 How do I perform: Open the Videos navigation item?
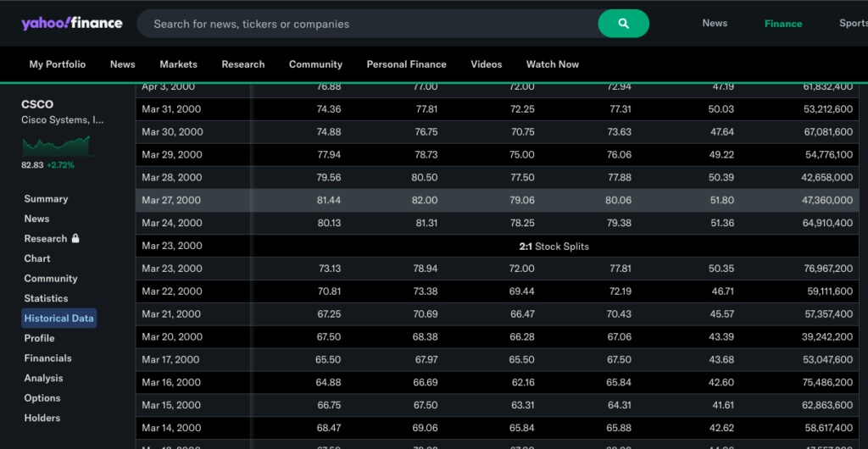click(x=486, y=64)
